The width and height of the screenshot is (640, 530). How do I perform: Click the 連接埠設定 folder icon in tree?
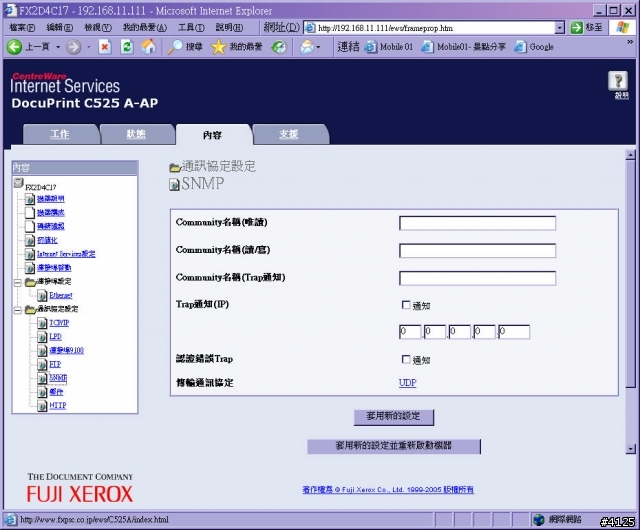click(30, 281)
